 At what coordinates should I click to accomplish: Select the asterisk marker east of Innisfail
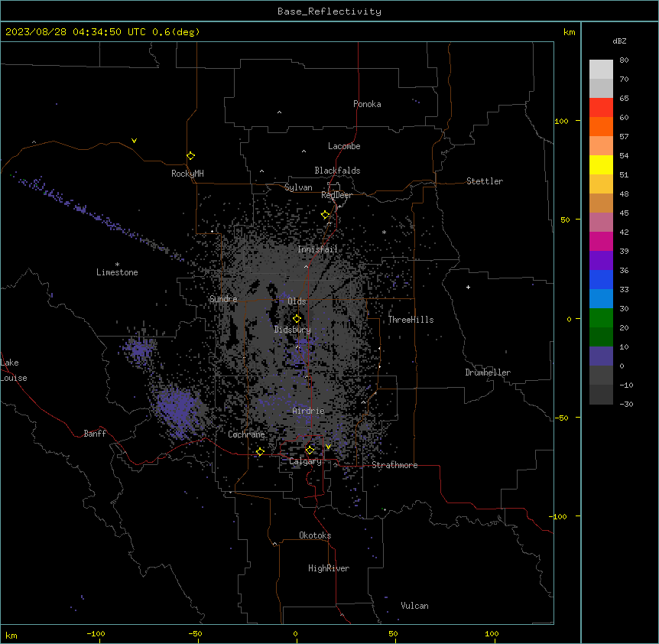pos(384,232)
